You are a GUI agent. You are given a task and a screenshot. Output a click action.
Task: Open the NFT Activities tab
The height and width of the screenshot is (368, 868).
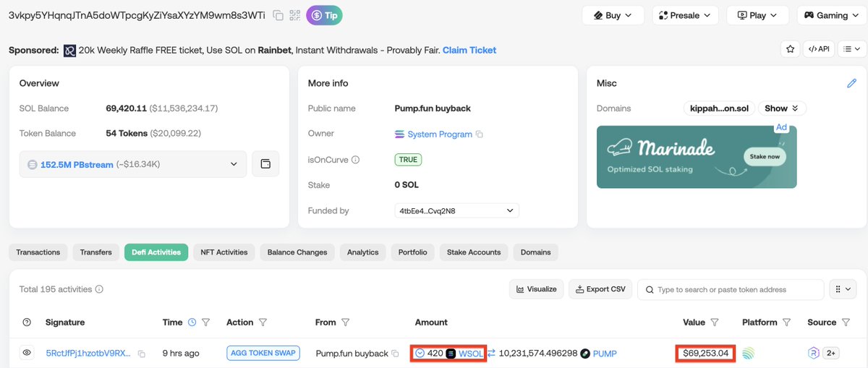[x=224, y=252]
